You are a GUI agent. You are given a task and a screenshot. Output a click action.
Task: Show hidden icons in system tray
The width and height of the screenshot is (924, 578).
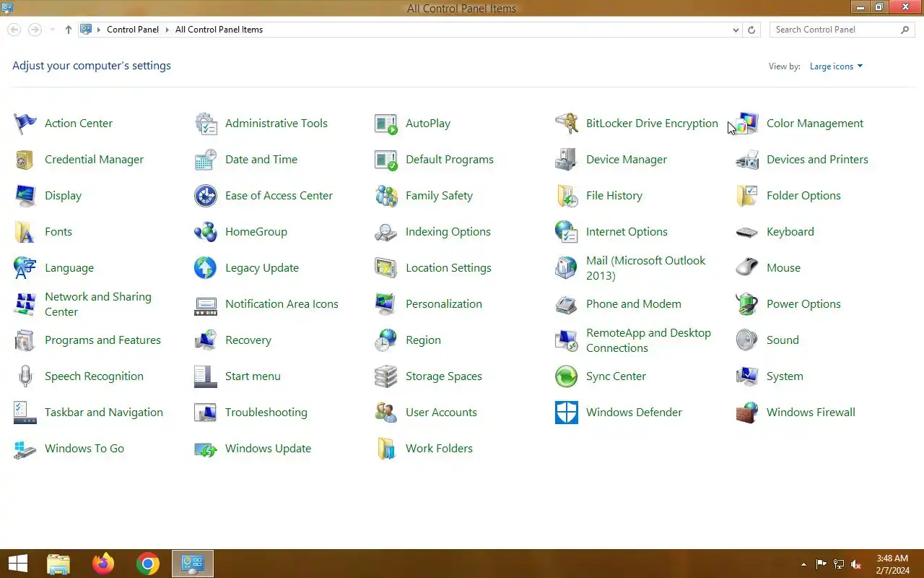(x=803, y=564)
